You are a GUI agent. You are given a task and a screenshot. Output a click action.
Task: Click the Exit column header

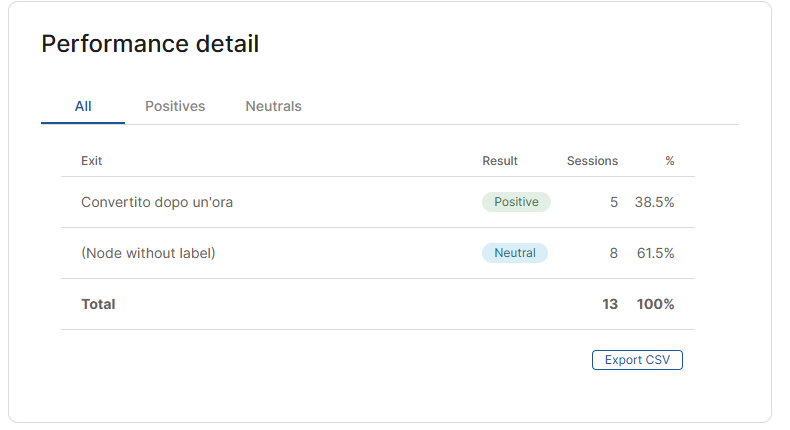click(x=91, y=161)
